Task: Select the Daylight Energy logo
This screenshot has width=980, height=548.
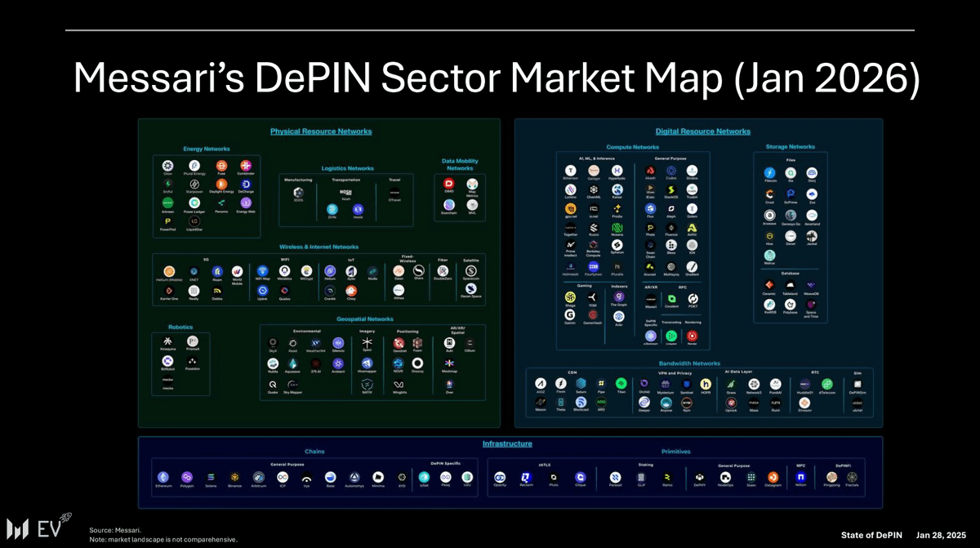Action: (x=220, y=184)
